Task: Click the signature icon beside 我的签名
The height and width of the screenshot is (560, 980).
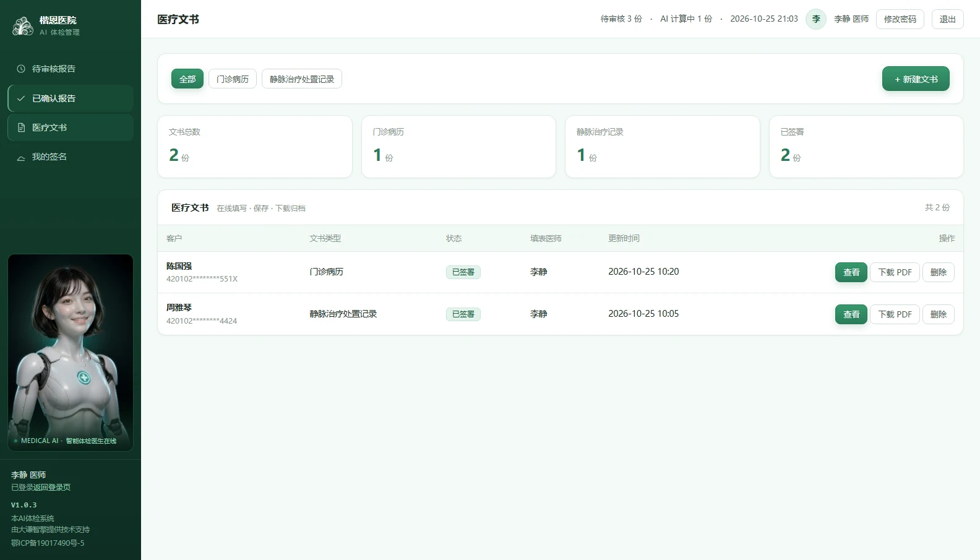Action: [21, 157]
